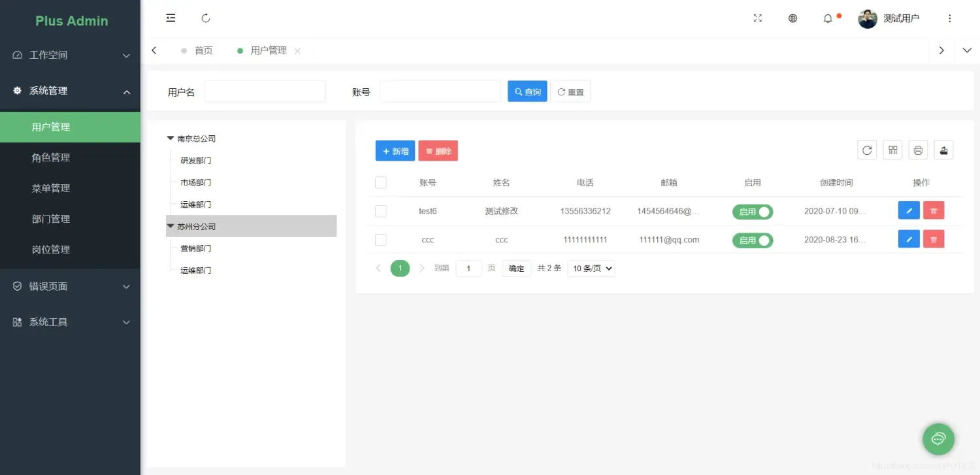Toggle the select-all checkbox in the table header
This screenshot has height=475, width=980.
(x=381, y=182)
